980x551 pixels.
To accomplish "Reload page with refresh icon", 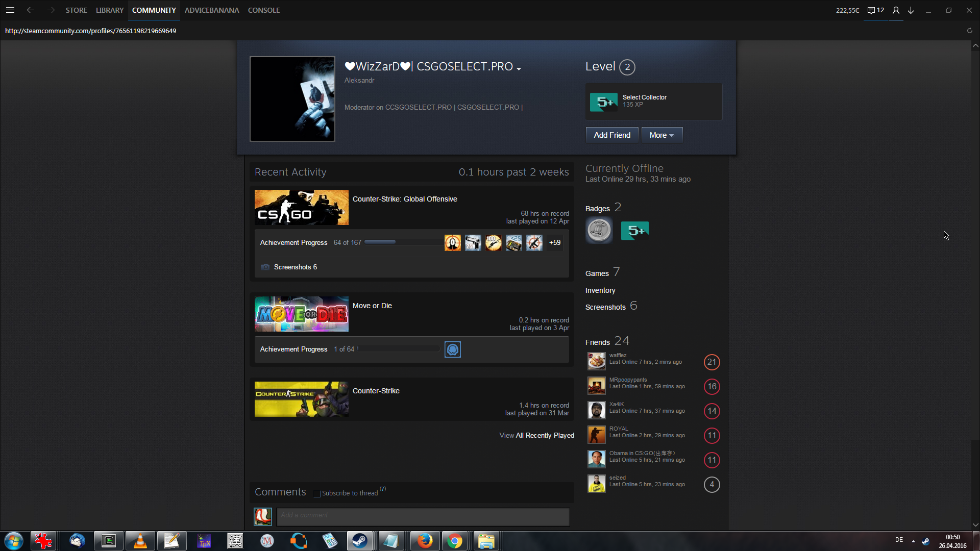I will pos(969,31).
